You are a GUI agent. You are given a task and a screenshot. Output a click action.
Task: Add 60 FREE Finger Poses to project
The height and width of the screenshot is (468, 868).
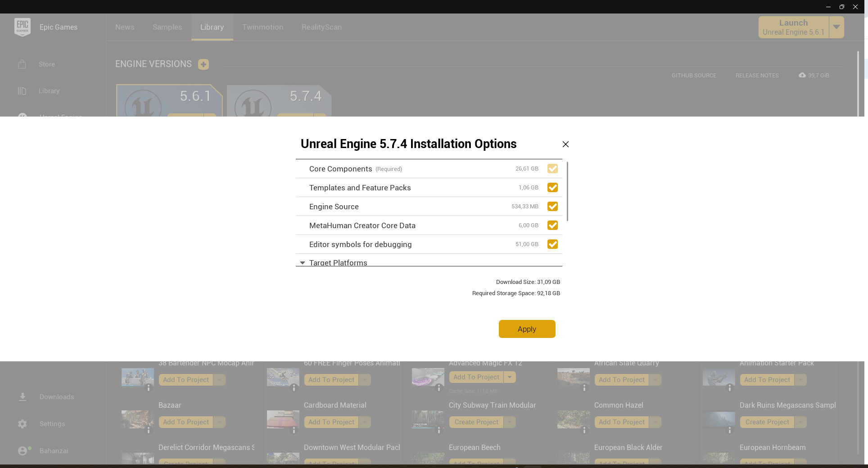click(331, 380)
